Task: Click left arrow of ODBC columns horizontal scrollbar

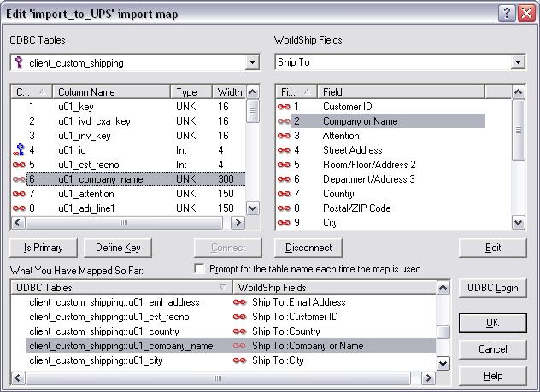Action: (18, 223)
